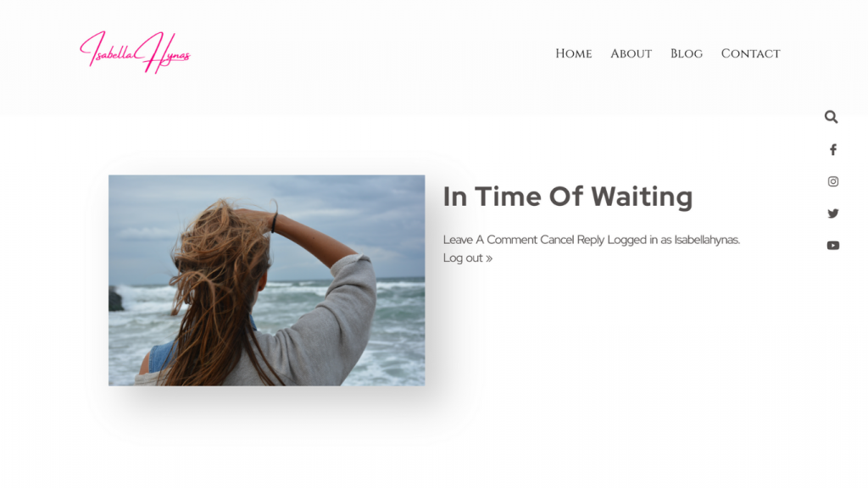The width and height of the screenshot is (868, 488).
Task: Open the About page from navigation
Action: (x=631, y=53)
